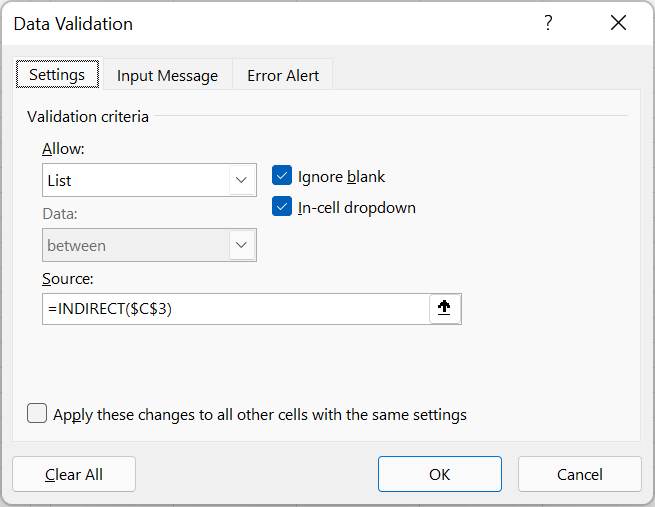Collapse dialog using the Source range selector icon

(444, 309)
